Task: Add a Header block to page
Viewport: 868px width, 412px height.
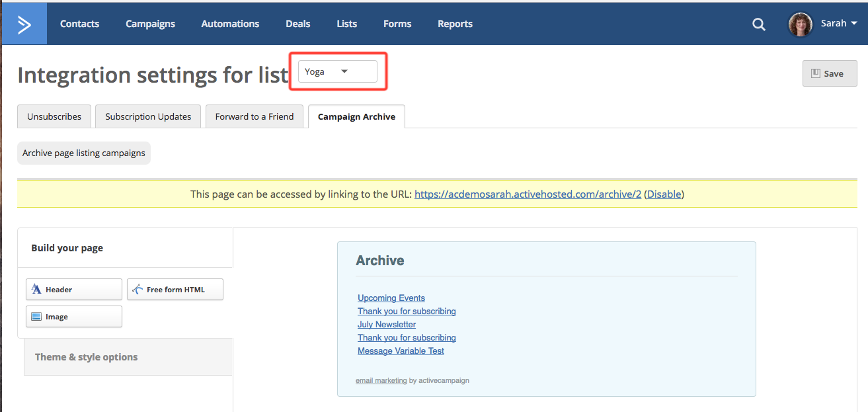Action: coord(74,290)
